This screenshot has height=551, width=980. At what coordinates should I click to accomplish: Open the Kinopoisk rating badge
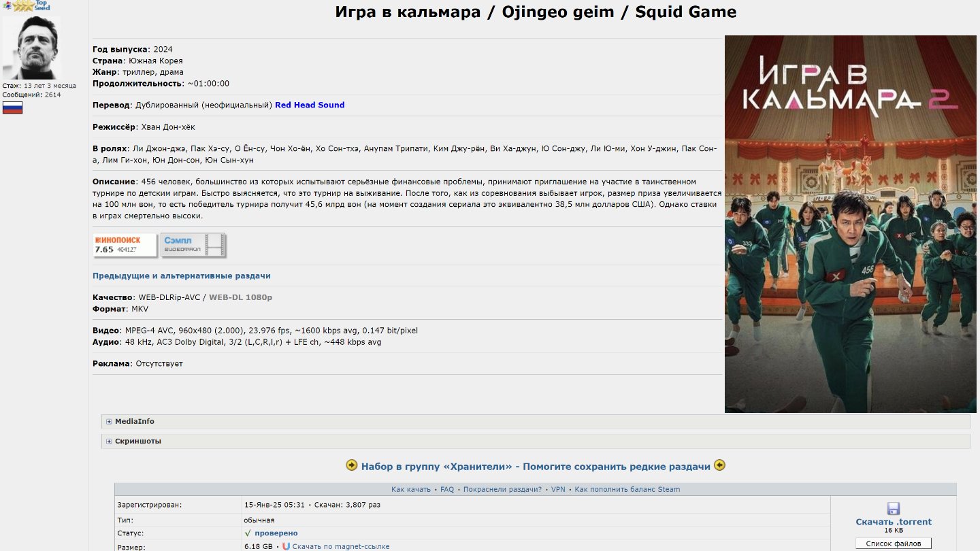click(x=125, y=245)
